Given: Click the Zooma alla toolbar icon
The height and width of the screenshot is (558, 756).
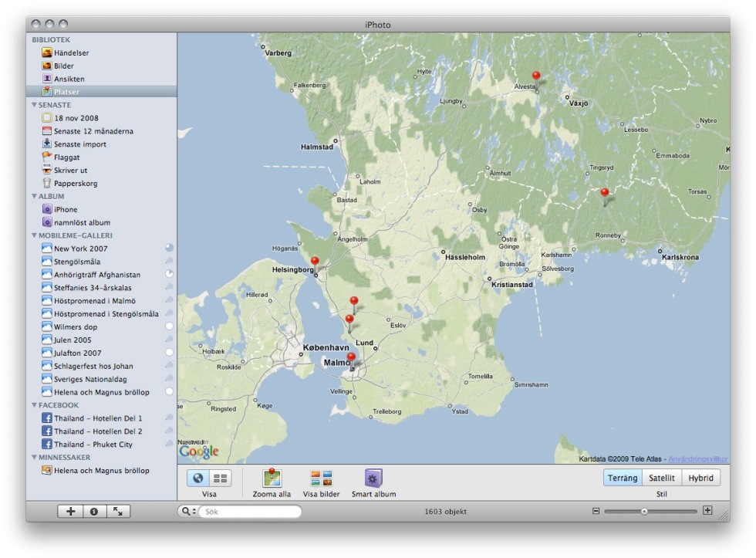Looking at the screenshot, I should tap(272, 479).
